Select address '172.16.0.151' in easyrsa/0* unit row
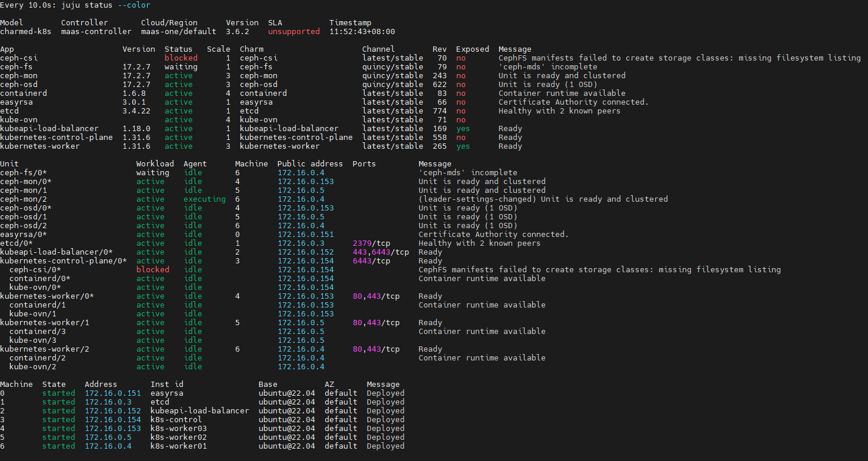The height and width of the screenshot is (461, 868). pyautogui.click(x=306, y=235)
